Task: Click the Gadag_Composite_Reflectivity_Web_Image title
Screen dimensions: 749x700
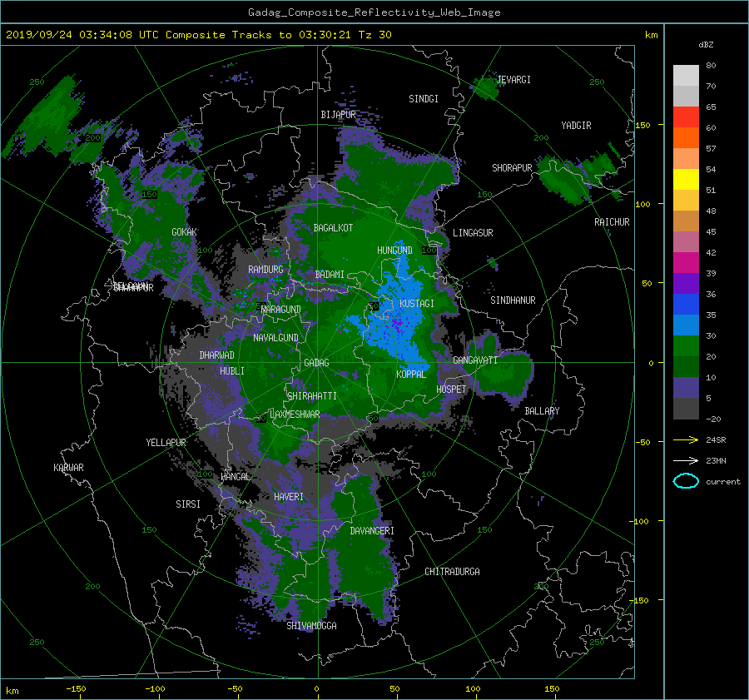Action: 374,12
